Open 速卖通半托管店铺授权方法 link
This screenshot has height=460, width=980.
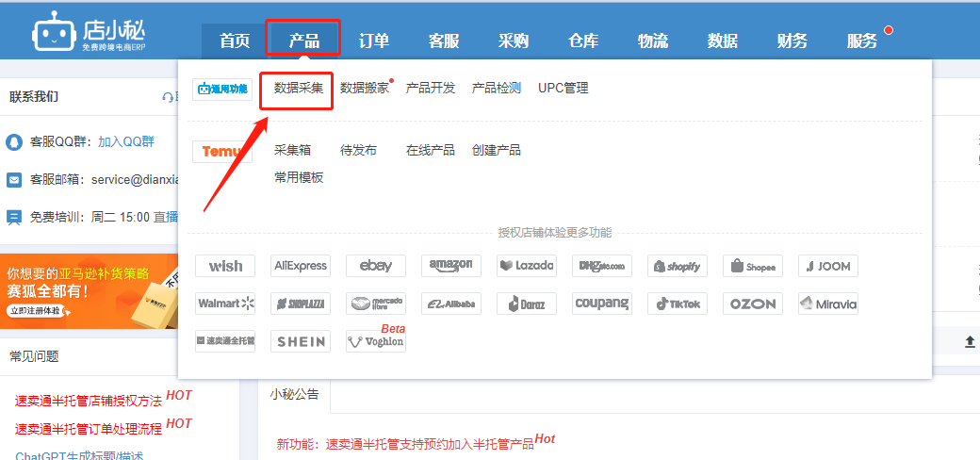click(89, 401)
